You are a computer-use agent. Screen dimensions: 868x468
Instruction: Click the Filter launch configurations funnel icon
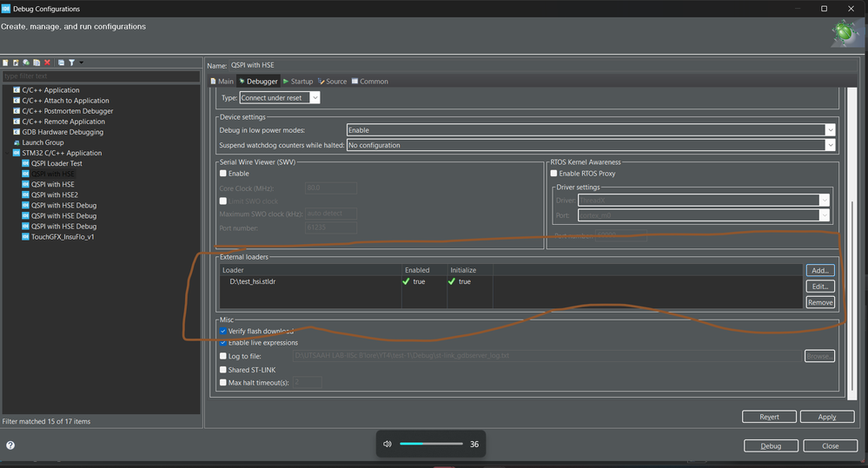pos(71,63)
